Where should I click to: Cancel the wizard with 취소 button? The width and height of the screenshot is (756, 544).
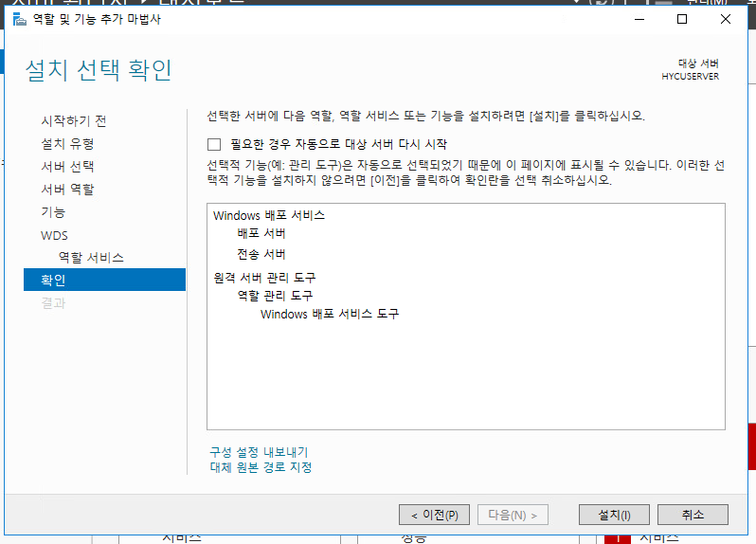[x=693, y=515]
